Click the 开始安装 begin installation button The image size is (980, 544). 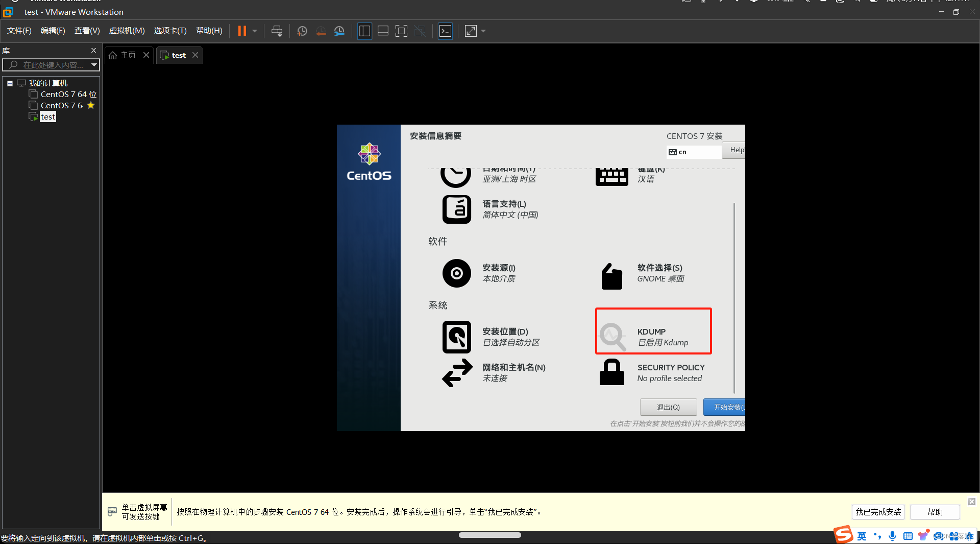coord(724,407)
